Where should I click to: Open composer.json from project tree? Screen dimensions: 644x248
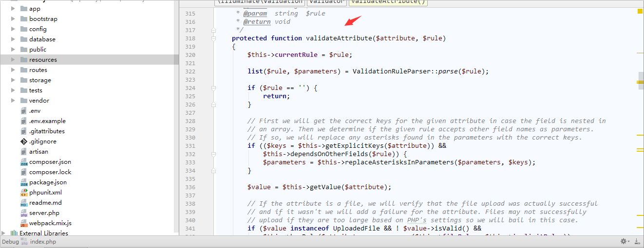50,162
